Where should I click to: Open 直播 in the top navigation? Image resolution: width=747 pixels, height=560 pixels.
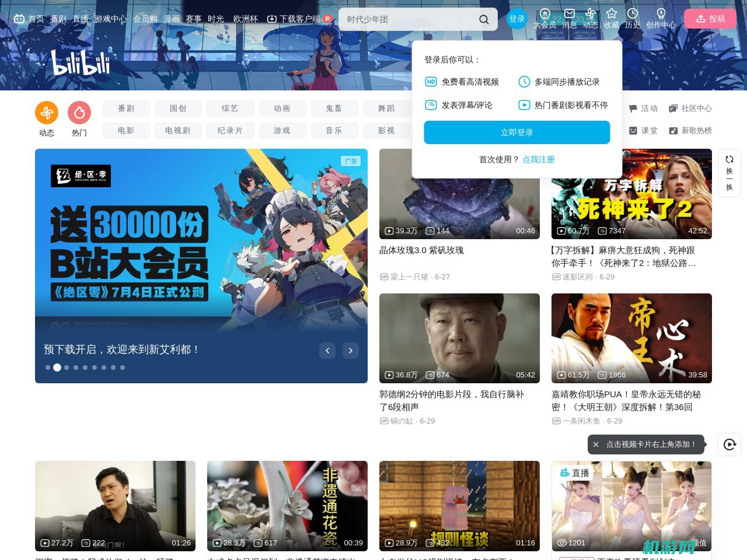pyautogui.click(x=81, y=19)
